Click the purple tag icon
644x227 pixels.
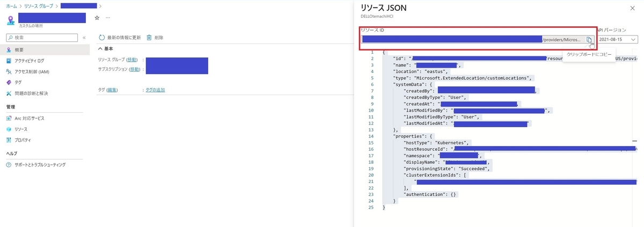pyautogui.click(x=9, y=82)
